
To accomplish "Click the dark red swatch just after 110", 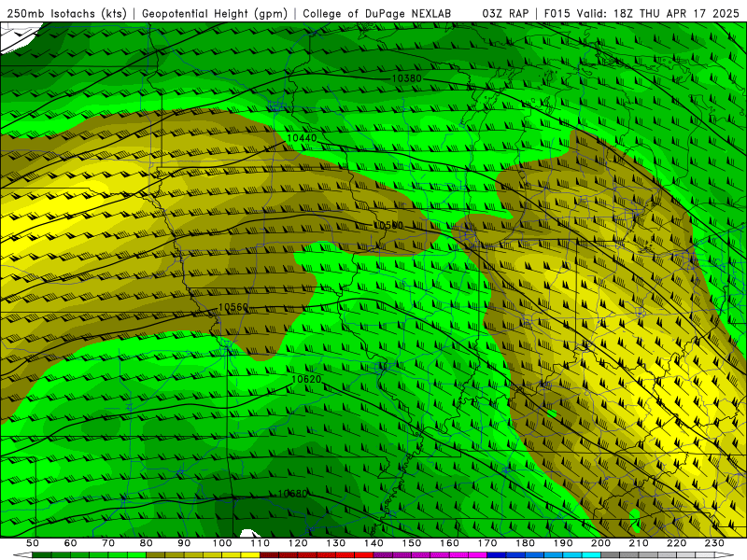I will pos(269,554).
